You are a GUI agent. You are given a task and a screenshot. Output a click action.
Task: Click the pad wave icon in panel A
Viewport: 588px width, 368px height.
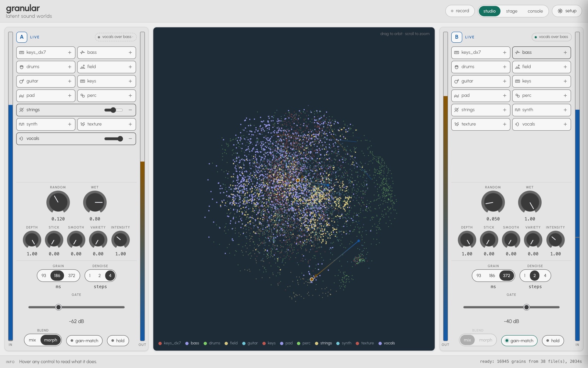click(x=22, y=96)
